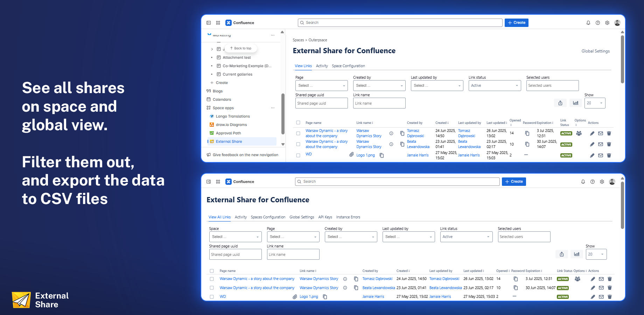Open help icon in bottom Confluence window
The height and width of the screenshot is (315, 644).
[x=593, y=182]
